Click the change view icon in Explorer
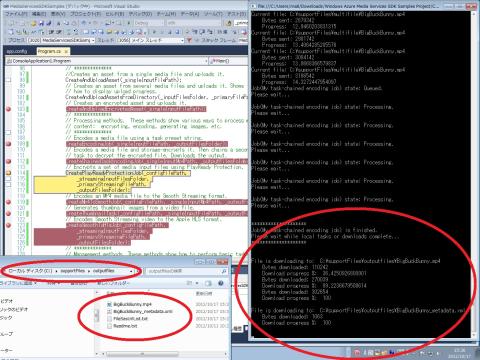This screenshot has width=480, height=360. pyautogui.click(x=189, y=283)
